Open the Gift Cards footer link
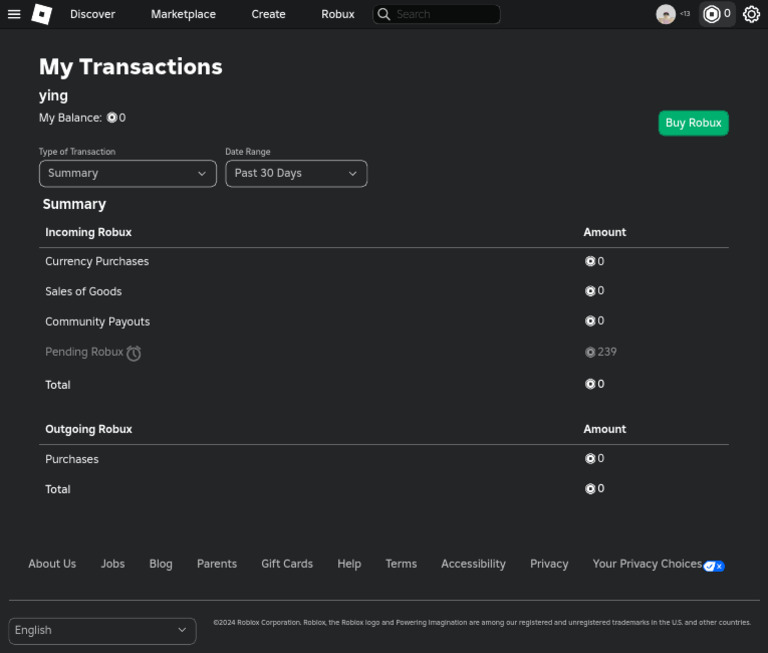Image resolution: width=768 pixels, height=653 pixels. [x=287, y=564]
